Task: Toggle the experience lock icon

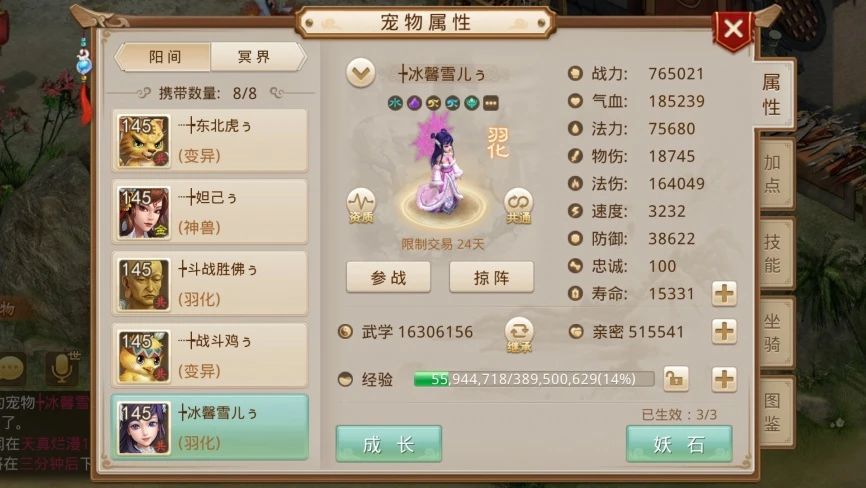Action: 675,379
